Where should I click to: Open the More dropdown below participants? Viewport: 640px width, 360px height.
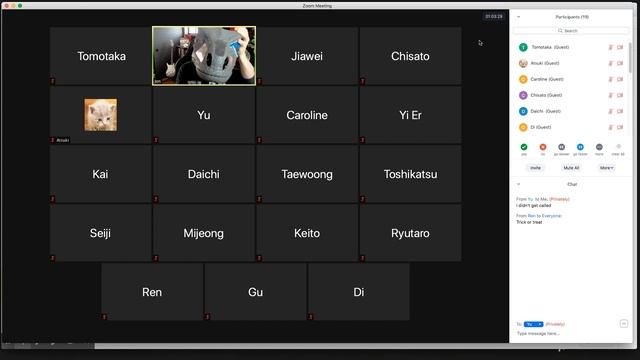tap(607, 168)
